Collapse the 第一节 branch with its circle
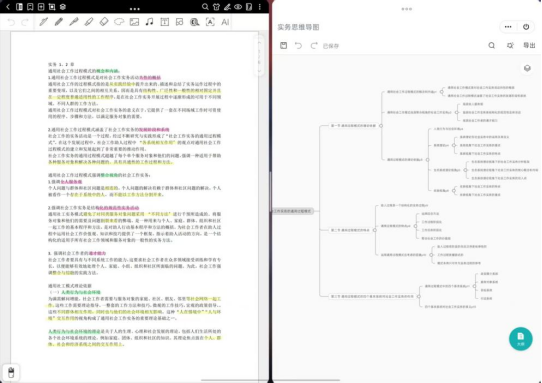542x383 pixels. (x=381, y=126)
